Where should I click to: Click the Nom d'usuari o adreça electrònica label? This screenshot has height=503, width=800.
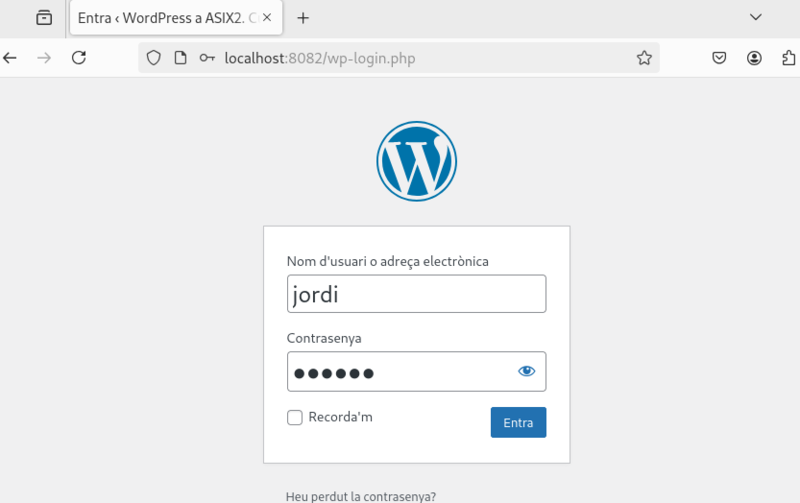point(388,261)
